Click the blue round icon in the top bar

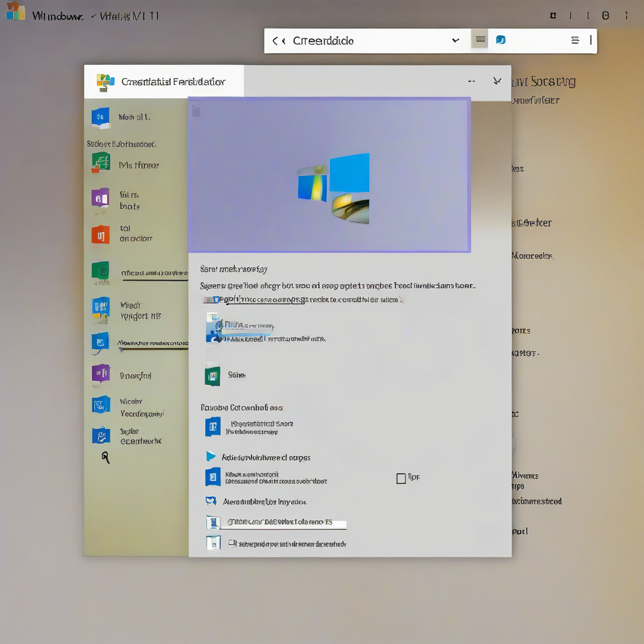(x=501, y=40)
